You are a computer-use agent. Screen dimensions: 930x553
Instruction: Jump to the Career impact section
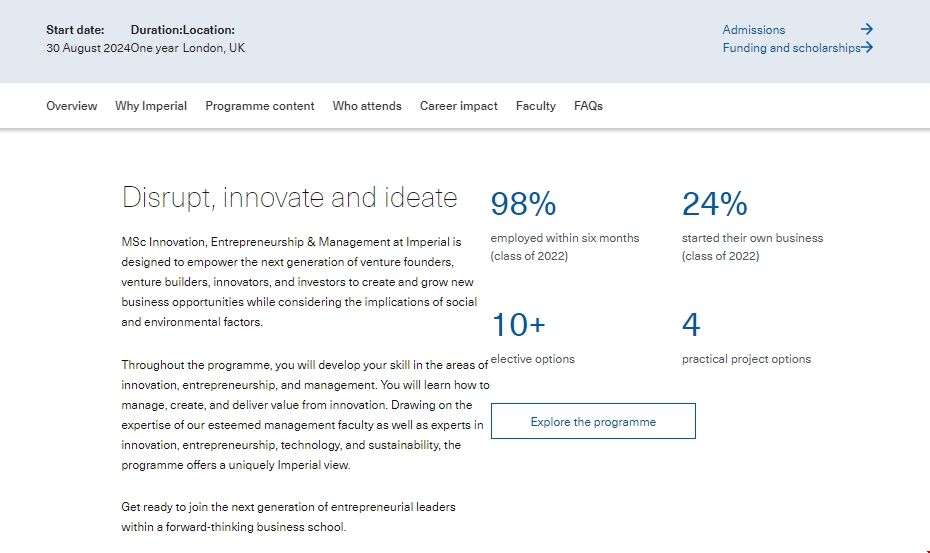[459, 106]
